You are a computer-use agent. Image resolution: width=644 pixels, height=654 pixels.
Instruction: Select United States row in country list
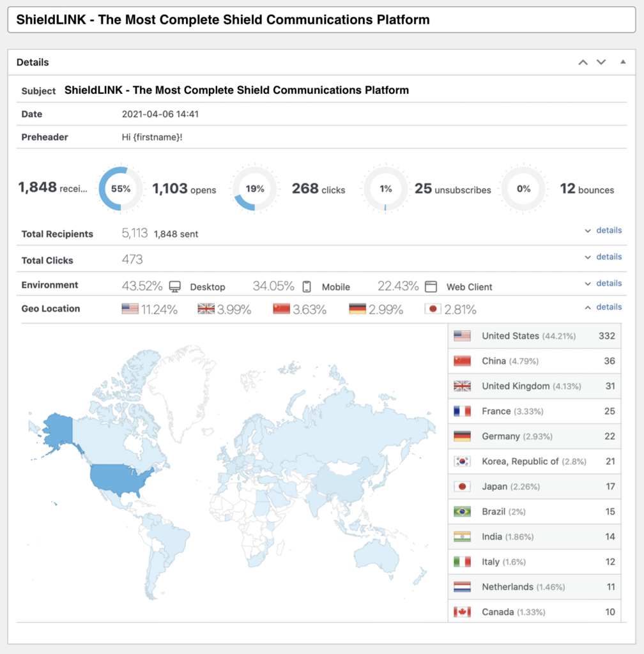[534, 336]
